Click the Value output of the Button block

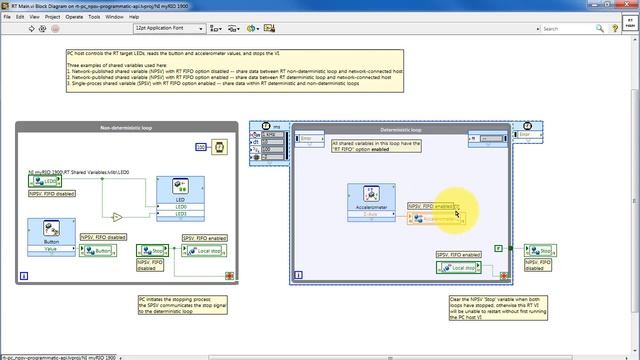click(51, 249)
